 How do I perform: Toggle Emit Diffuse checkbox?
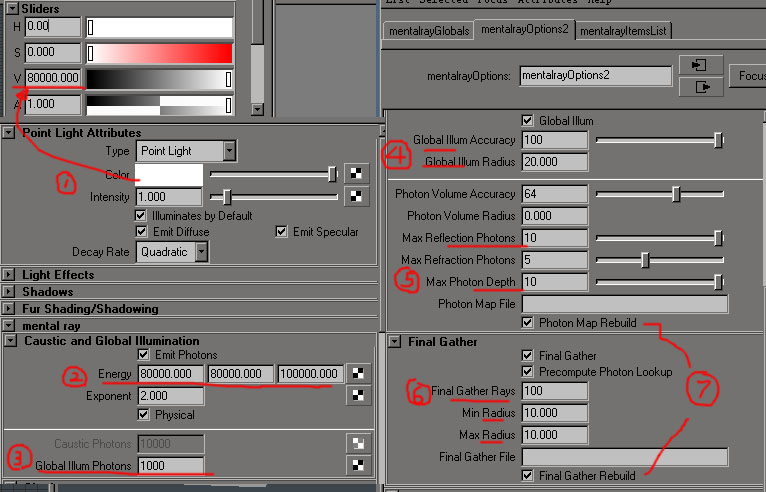141,232
